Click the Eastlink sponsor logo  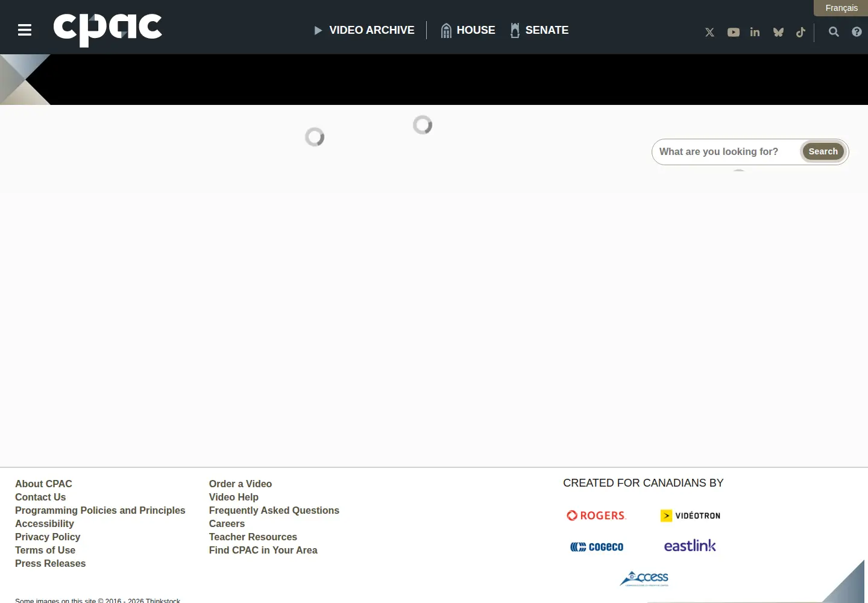click(x=690, y=546)
